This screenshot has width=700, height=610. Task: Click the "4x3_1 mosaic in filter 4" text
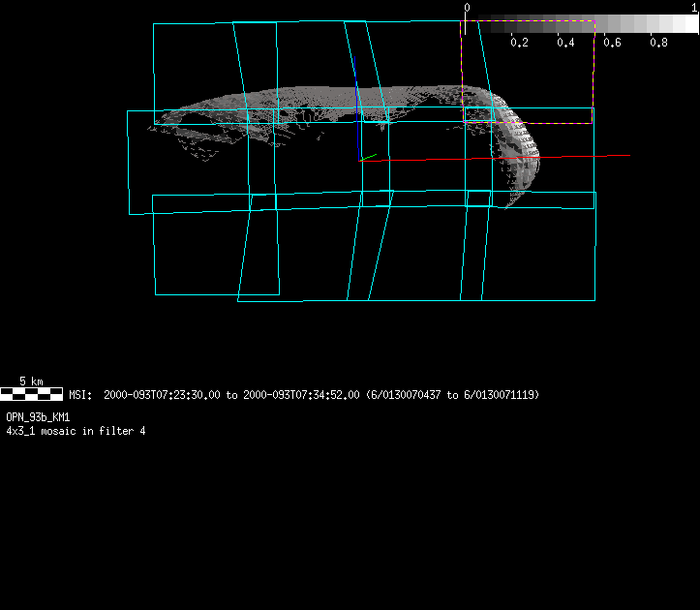(x=76, y=431)
